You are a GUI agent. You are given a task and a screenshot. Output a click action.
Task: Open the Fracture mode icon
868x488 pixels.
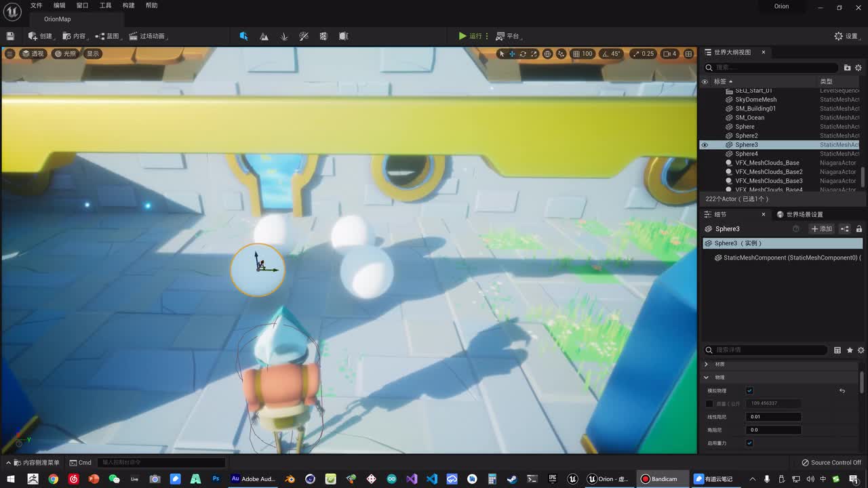(x=323, y=36)
